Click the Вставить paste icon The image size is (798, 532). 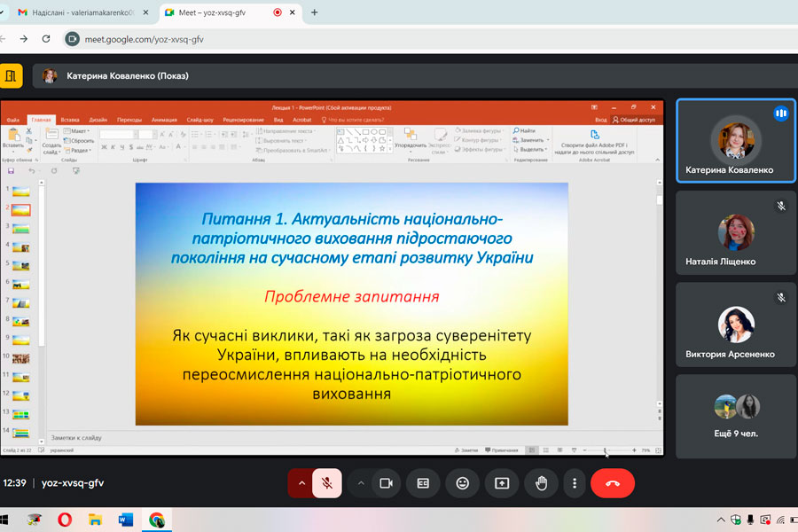coord(13,135)
